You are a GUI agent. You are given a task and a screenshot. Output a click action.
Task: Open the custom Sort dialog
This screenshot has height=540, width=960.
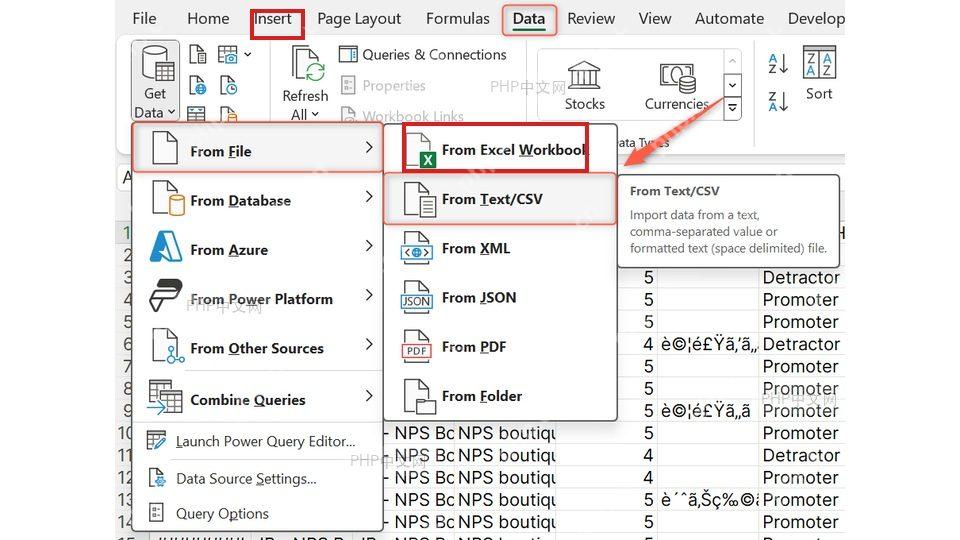(819, 73)
